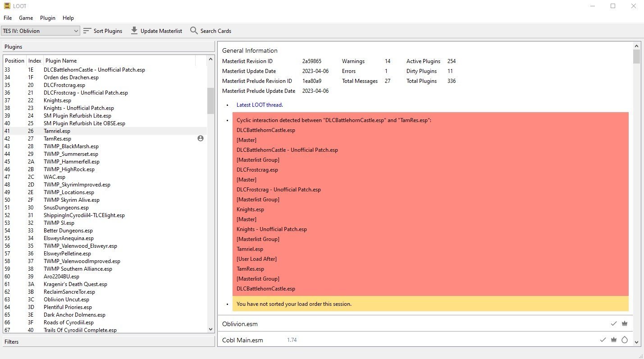Click the plugin list scrollbar thumb

tap(210, 100)
